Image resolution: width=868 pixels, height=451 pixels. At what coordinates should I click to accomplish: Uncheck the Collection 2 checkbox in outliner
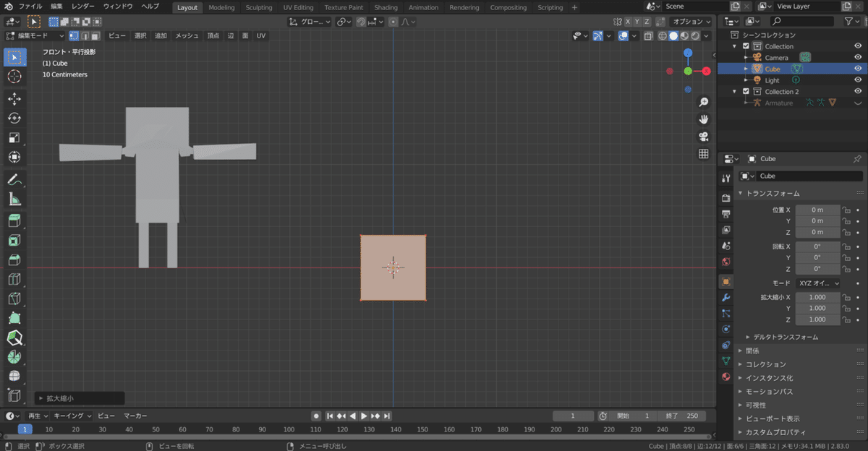[x=746, y=92]
